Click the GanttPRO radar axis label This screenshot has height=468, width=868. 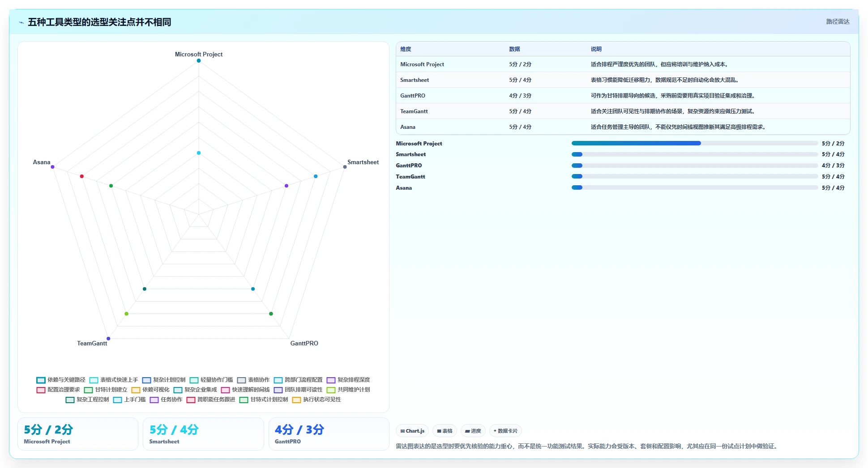pos(304,343)
